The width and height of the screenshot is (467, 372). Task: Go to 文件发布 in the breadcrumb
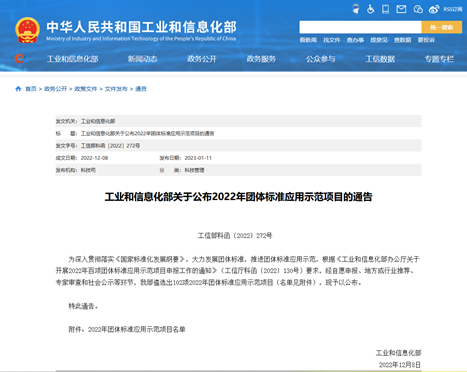click(x=116, y=89)
